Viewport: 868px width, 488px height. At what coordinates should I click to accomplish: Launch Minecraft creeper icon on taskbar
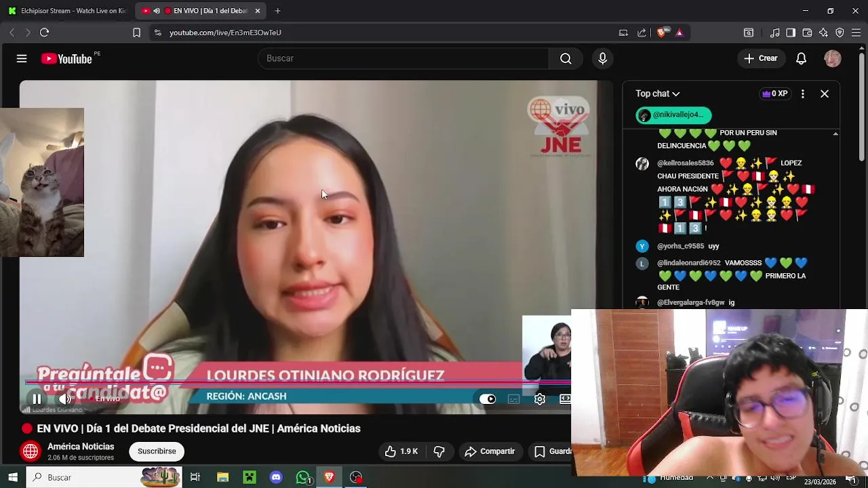pyautogui.click(x=250, y=478)
